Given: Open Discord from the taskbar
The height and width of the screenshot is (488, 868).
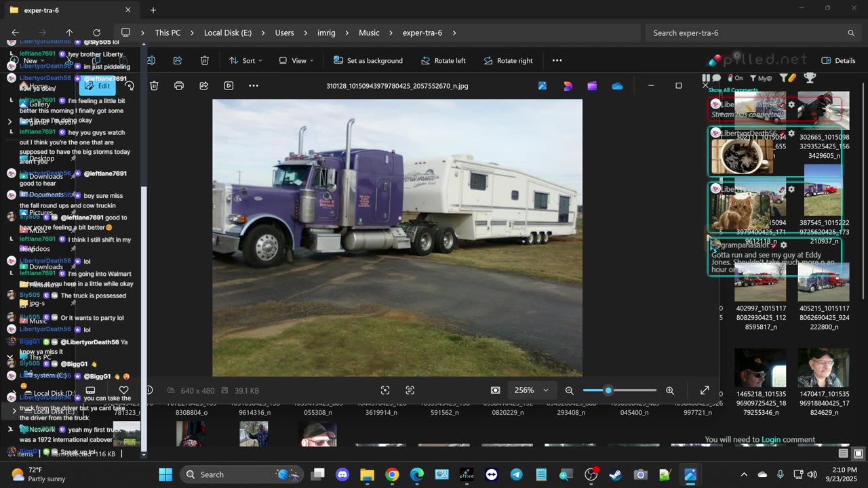Looking at the screenshot, I should [342, 474].
